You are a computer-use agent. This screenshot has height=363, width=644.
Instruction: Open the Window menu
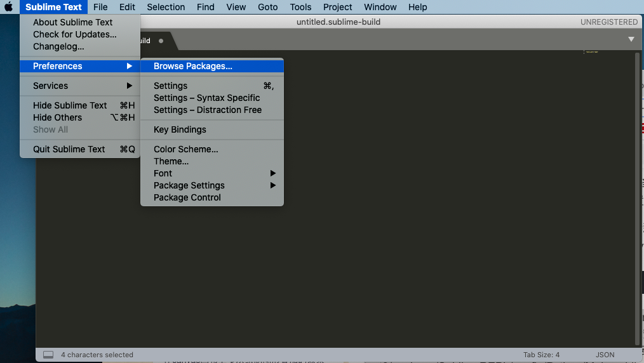click(x=380, y=7)
